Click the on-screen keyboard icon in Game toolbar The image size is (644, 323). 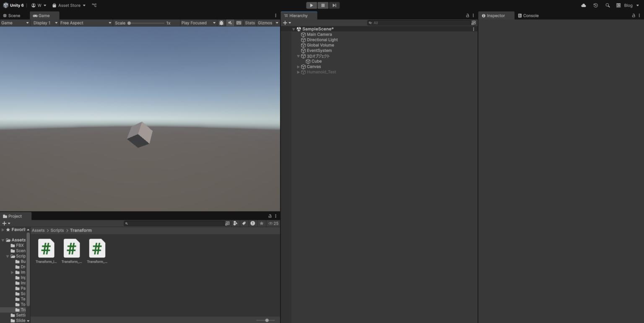(x=239, y=23)
